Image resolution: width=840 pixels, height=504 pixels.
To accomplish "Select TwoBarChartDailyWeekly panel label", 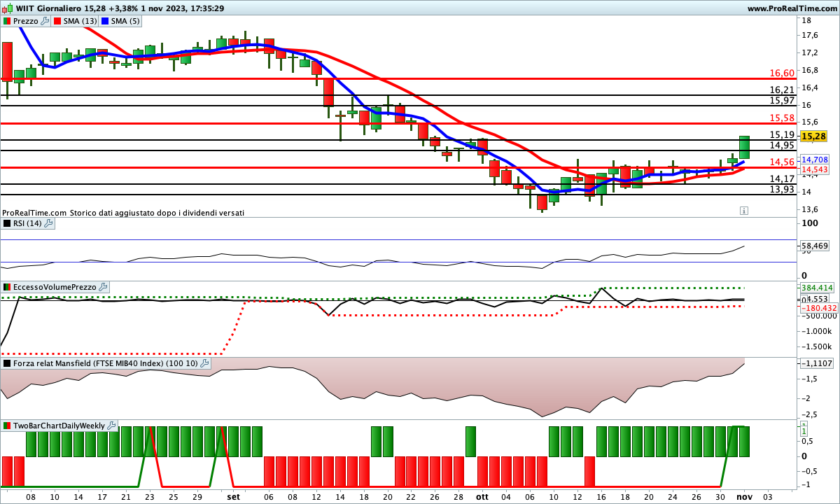I will [59, 425].
